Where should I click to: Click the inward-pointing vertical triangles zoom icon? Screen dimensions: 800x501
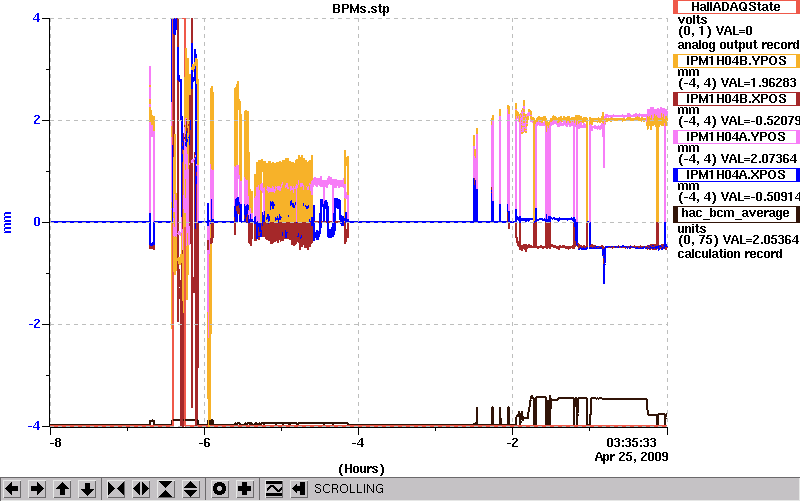(166, 489)
